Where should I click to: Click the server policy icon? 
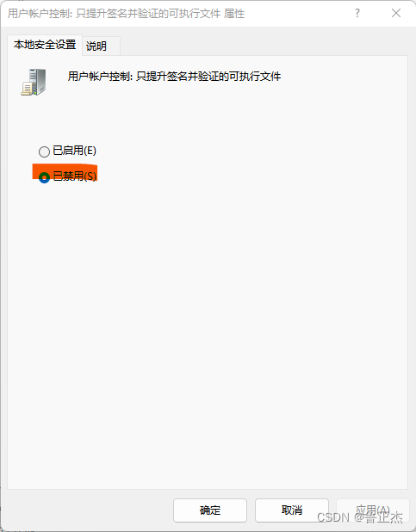(x=34, y=82)
